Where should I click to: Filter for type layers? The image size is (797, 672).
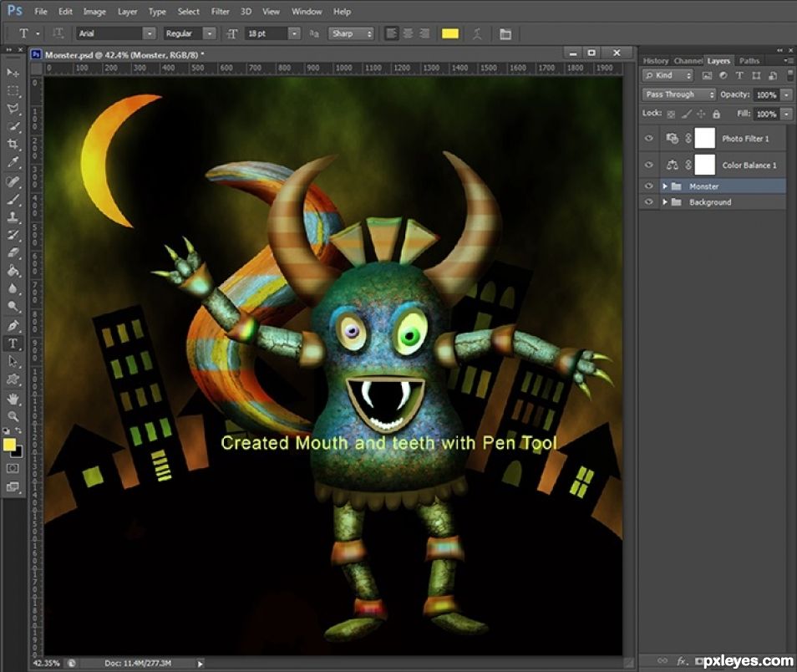[739, 75]
